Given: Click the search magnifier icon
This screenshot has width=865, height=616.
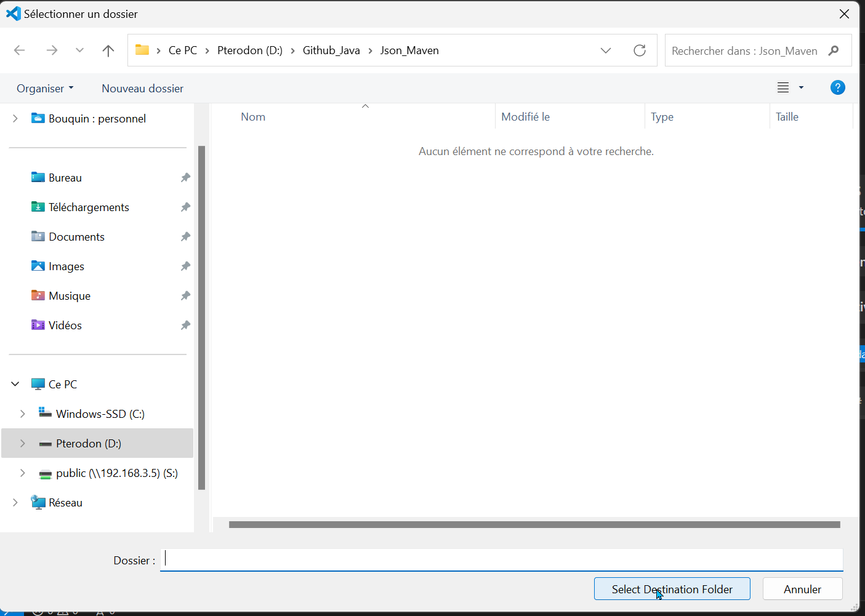Looking at the screenshot, I should (834, 50).
